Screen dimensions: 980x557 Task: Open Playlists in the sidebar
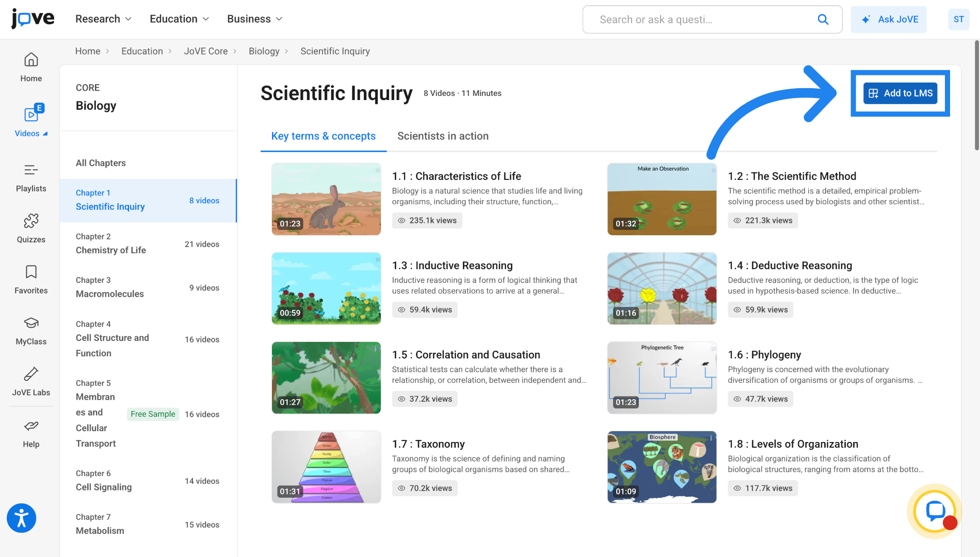(x=31, y=178)
